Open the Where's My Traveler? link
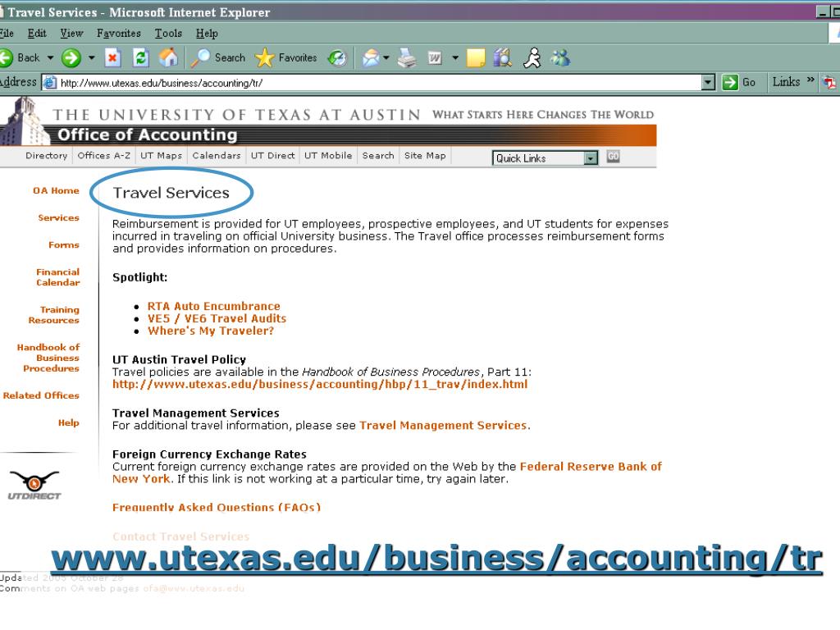The image size is (840, 630). (211, 331)
